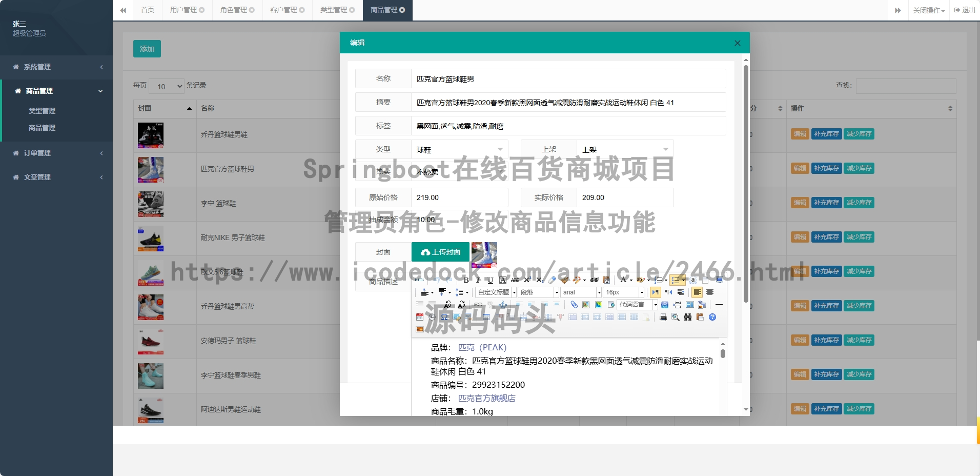The height and width of the screenshot is (476, 980).
Task: Toggle left alignment in the editor
Action: click(697, 292)
